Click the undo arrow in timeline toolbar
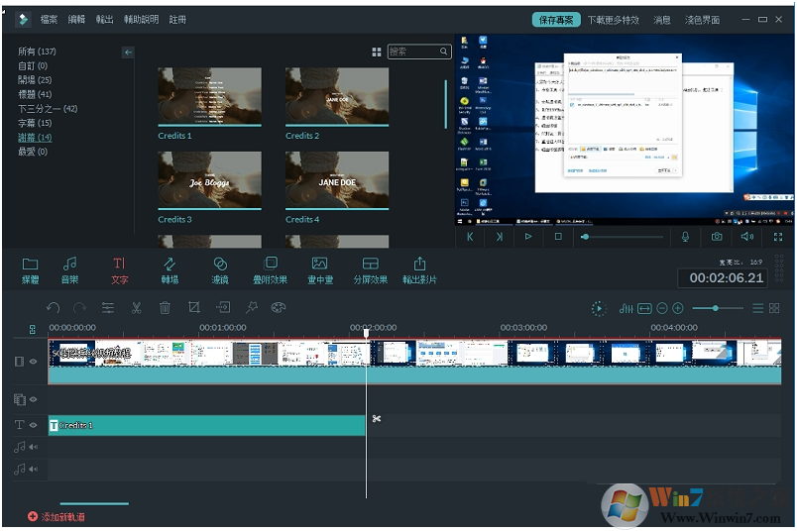The image size is (797, 532). tap(54, 308)
